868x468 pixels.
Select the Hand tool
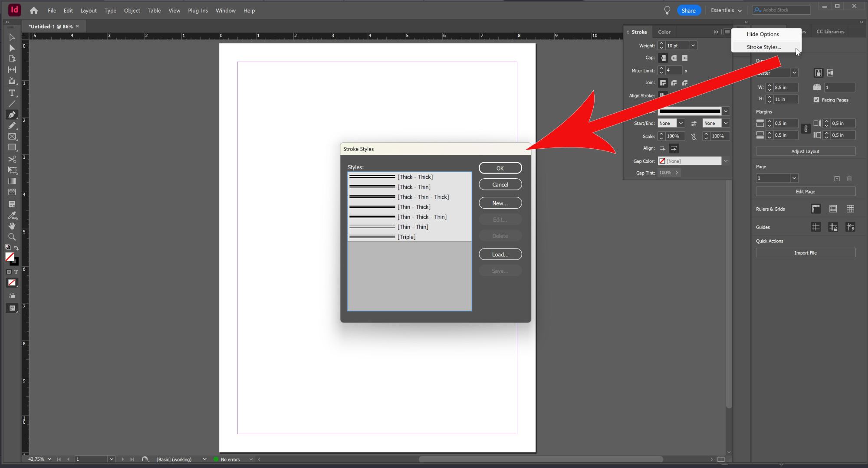tap(12, 226)
